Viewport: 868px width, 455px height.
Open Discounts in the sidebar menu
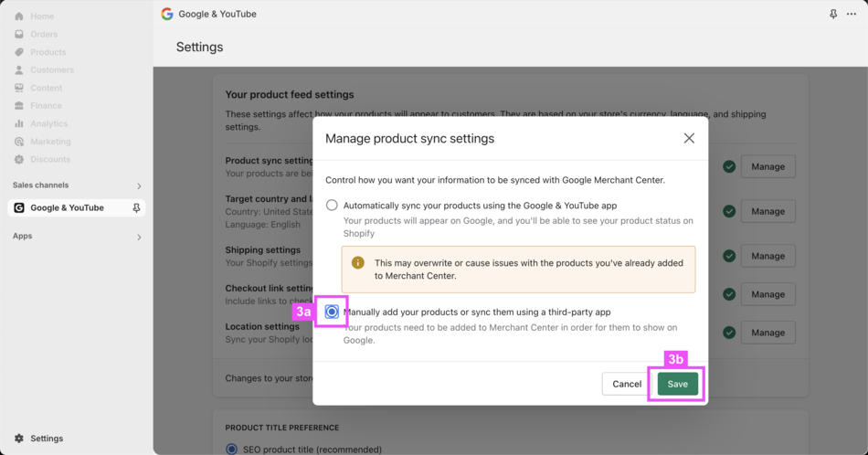coord(49,159)
